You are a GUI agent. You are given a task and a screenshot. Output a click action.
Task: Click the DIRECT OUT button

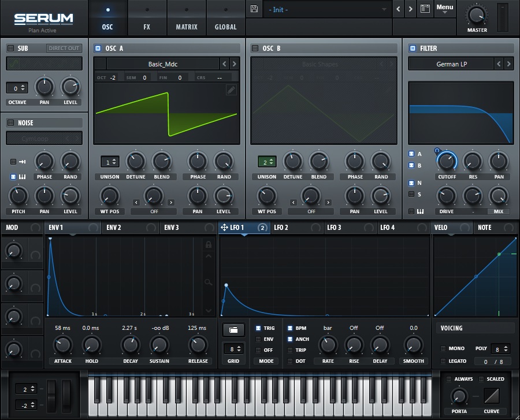point(64,48)
